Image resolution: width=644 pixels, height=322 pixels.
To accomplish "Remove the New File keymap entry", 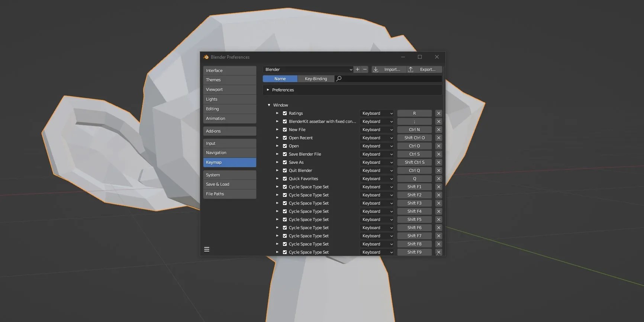I will (438, 130).
